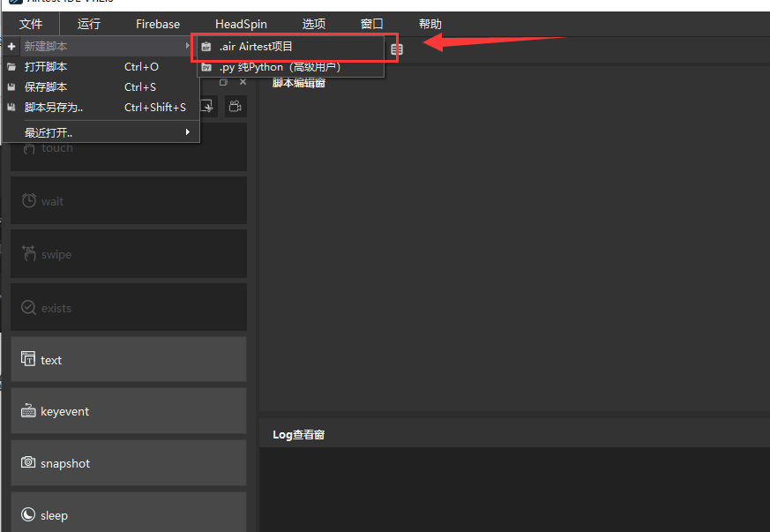This screenshot has width=770, height=532.
Task: Click the video camera record icon
Action: (235, 106)
